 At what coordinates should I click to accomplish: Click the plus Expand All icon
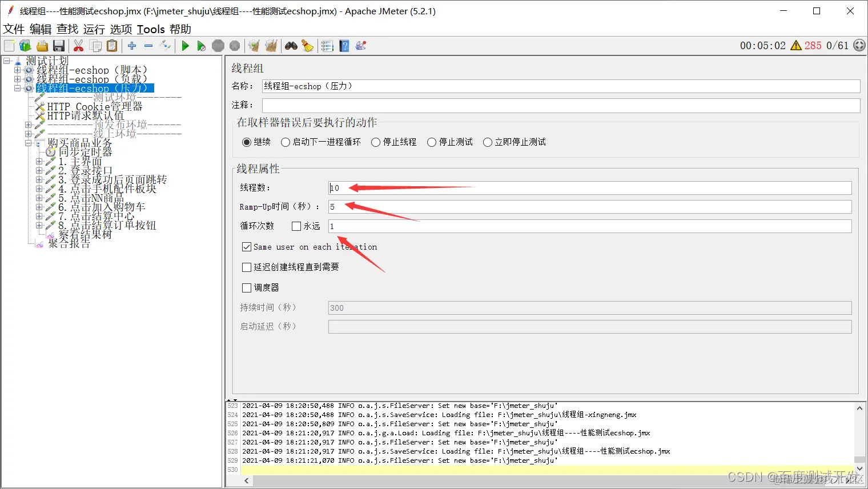(132, 46)
